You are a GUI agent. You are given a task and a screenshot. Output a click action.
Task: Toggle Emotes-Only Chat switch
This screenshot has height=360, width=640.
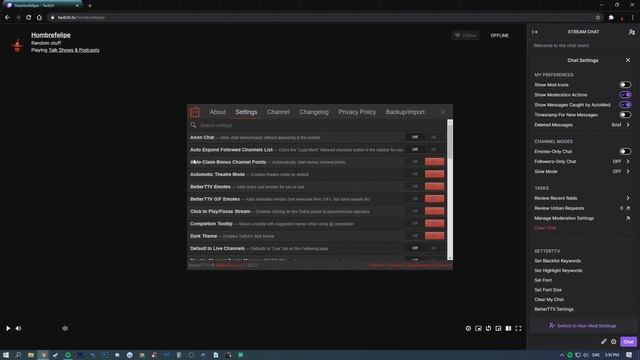pyautogui.click(x=625, y=151)
